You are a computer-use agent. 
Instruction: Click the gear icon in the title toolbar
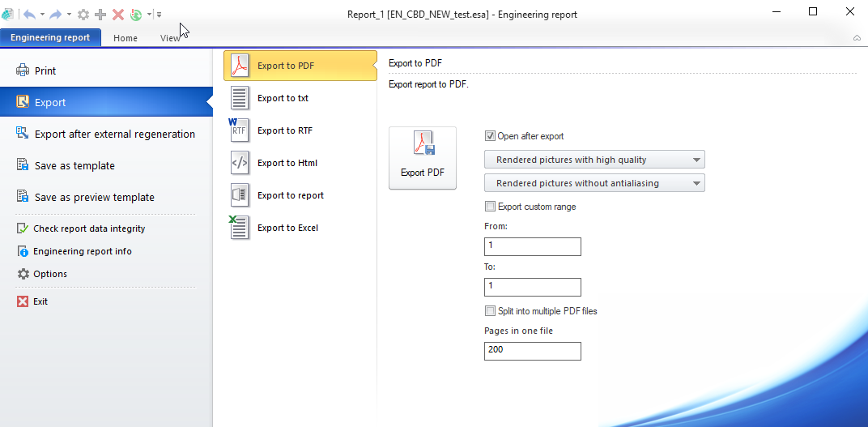pos(83,15)
